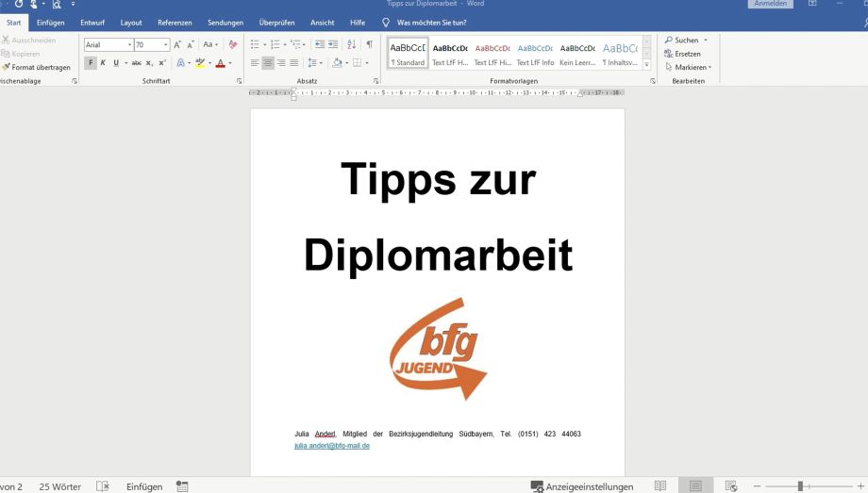The image size is (868, 493).
Task: Toggle centered alignment
Action: click(268, 63)
